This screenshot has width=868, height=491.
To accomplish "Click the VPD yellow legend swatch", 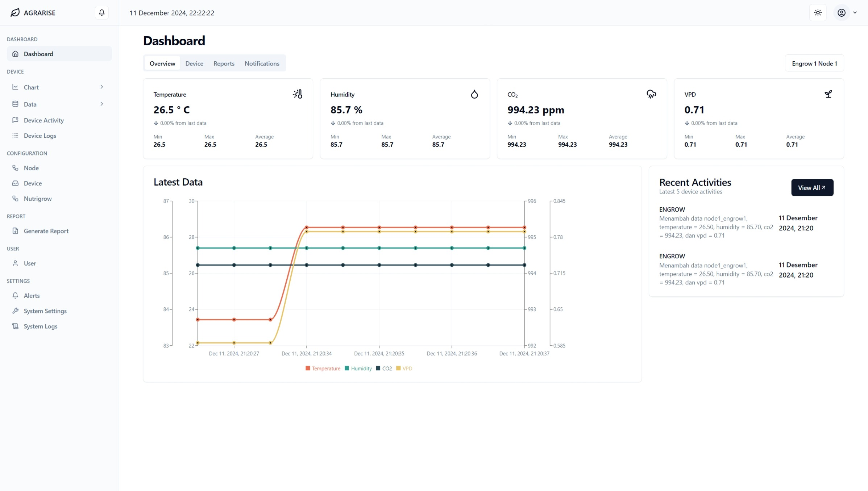I will (398, 369).
